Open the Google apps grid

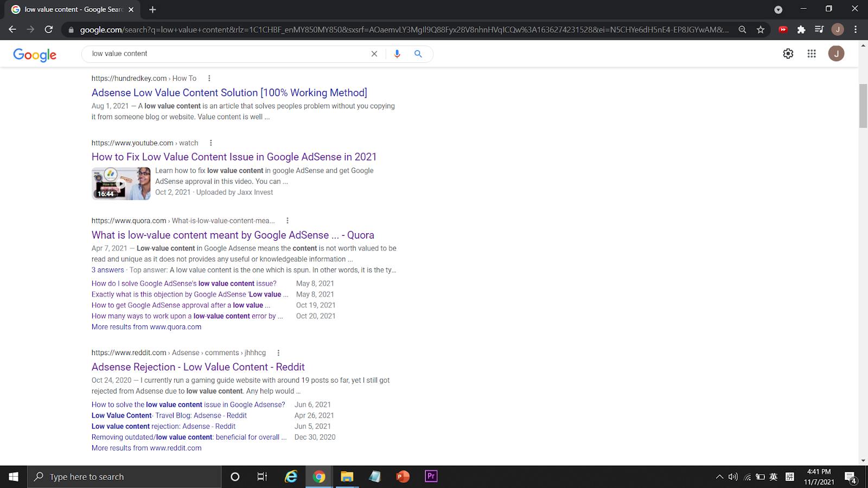(x=812, y=54)
